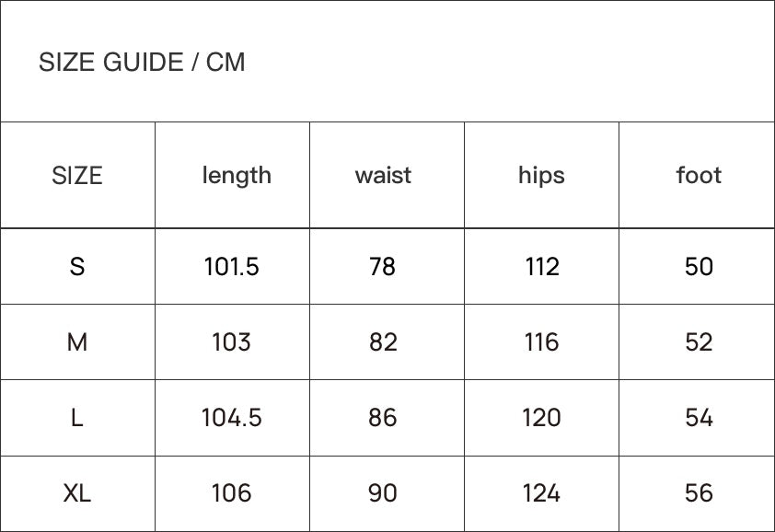Click the L size row label
The image size is (775, 532).
77,418
